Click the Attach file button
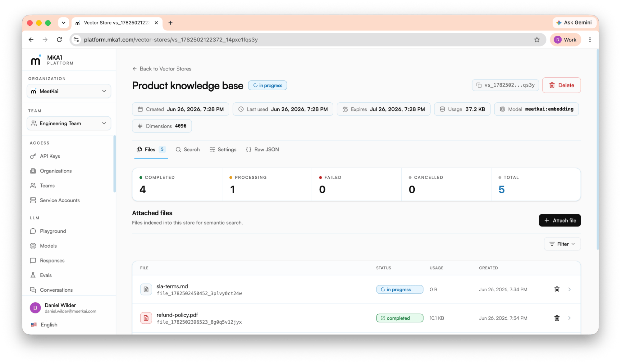The height and width of the screenshot is (364, 621). [x=559, y=220]
